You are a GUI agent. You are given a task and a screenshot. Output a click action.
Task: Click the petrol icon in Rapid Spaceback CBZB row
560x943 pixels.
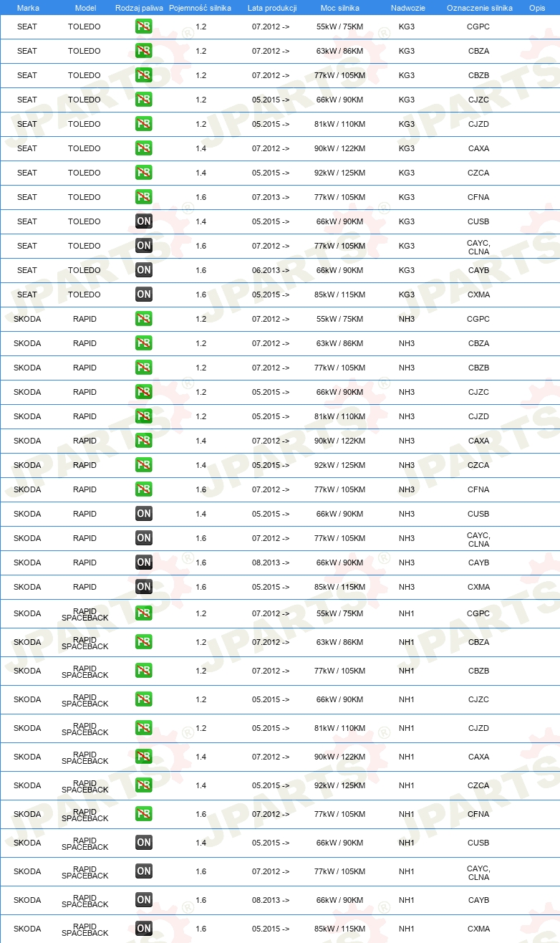point(144,671)
